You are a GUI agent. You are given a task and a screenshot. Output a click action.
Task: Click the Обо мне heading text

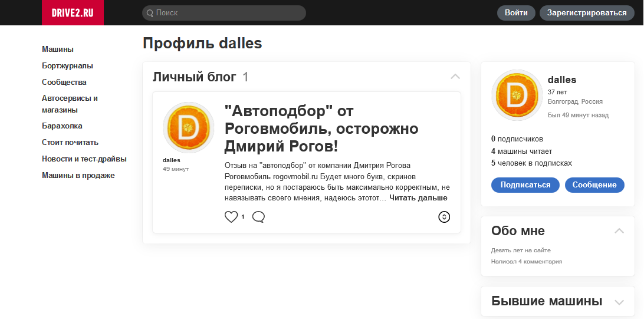click(518, 230)
